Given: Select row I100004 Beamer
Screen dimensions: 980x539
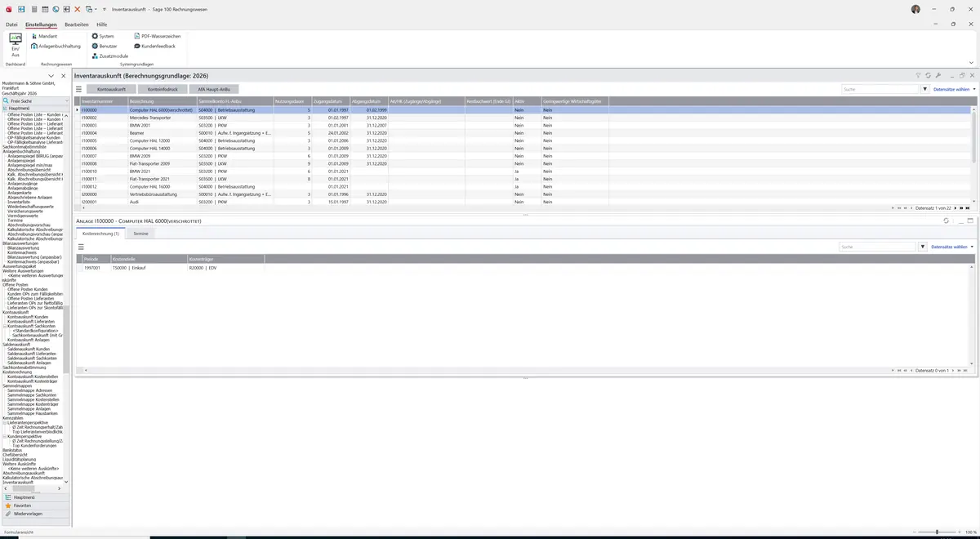Looking at the screenshot, I should pos(523,132).
